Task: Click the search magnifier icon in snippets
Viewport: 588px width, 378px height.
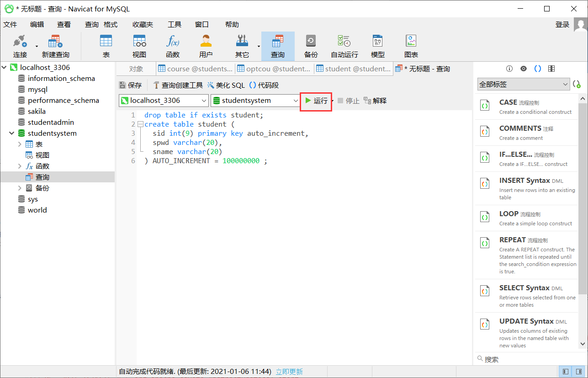Action: click(x=480, y=359)
